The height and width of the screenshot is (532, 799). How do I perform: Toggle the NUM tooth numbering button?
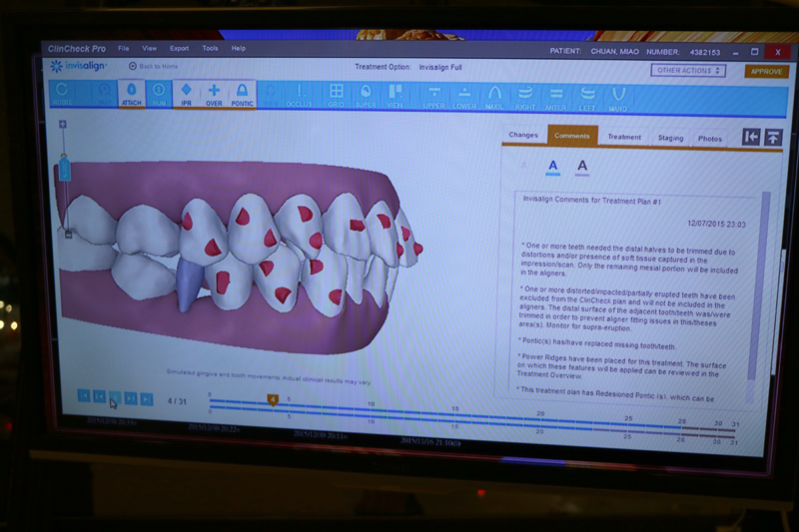(x=159, y=94)
